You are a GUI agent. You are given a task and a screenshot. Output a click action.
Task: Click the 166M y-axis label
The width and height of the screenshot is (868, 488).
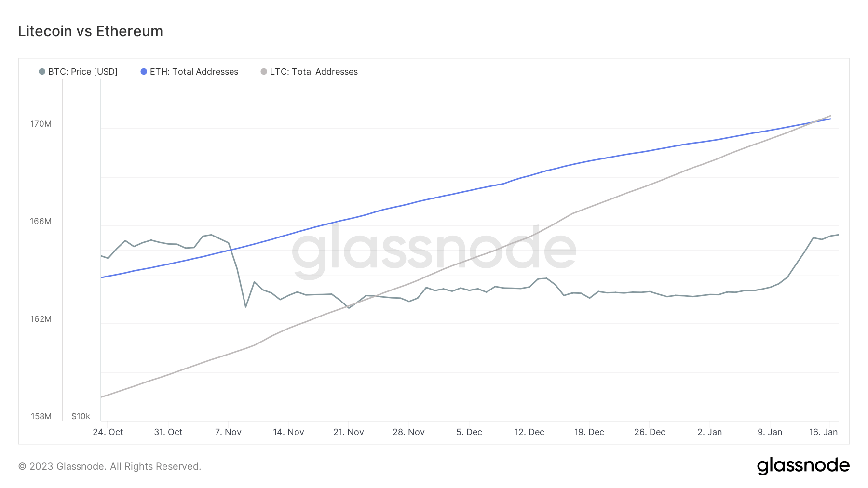tap(41, 221)
